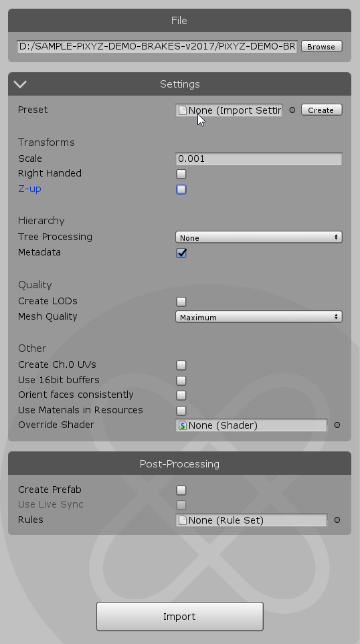
Task: Enable the Right Handed checkbox
Action: click(x=181, y=174)
